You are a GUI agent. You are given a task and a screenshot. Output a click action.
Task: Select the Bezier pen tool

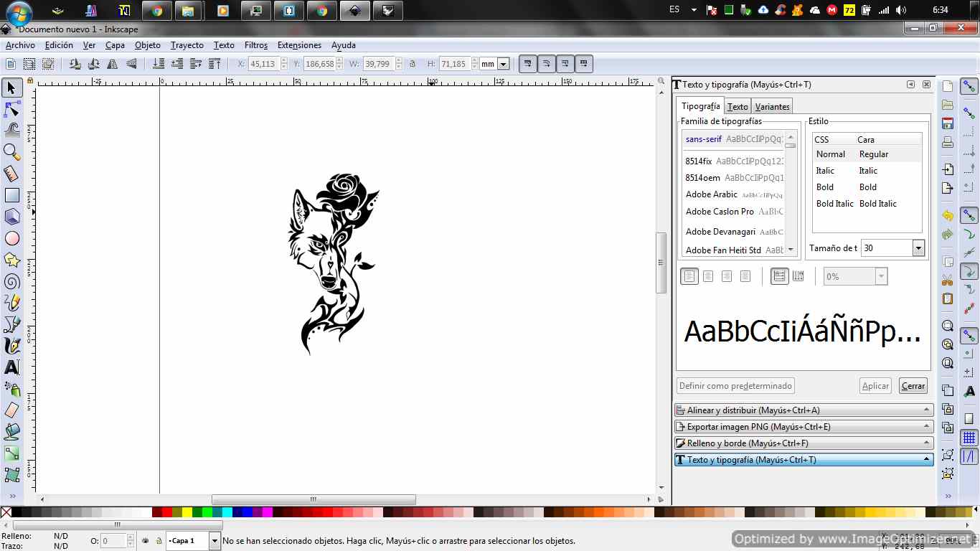11,324
